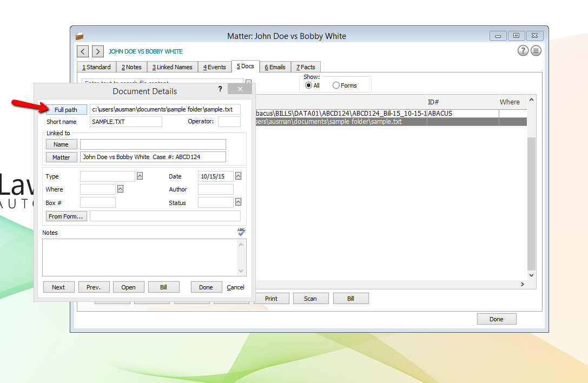This screenshot has height=383, width=588.
Task: Switch to the 2 Notes tab
Action: click(x=131, y=67)
